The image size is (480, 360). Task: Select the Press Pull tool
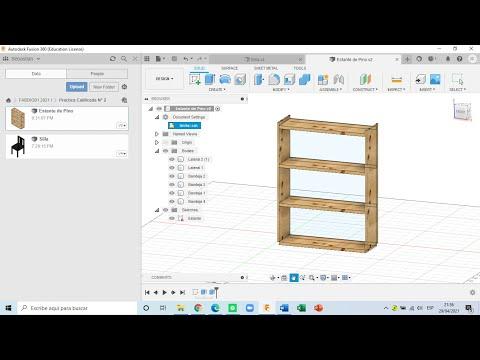[x=259, y=79]
